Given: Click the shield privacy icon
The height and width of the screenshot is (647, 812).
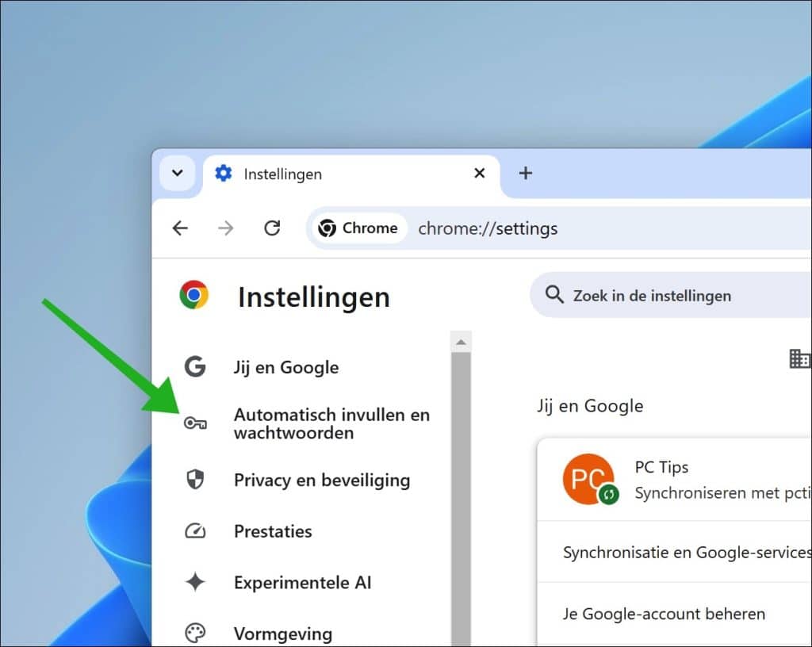Looking at the screenshot, I should tap(195, 479).
